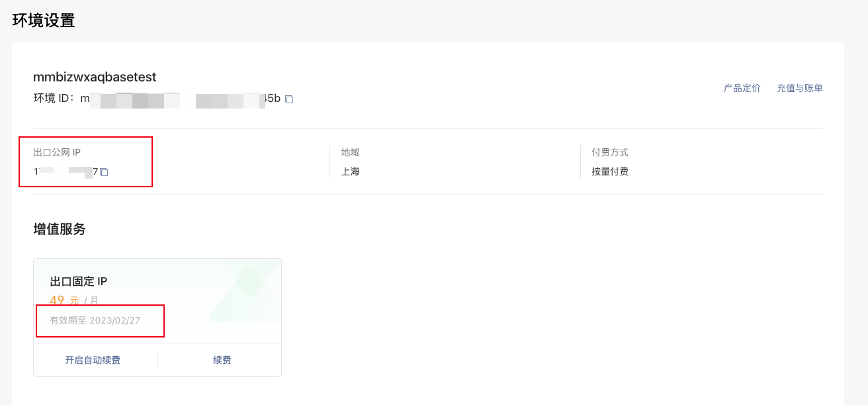The width and height of the screenshot is (868, 405).
Task: Click the environment name mmbizwxaqbasetest
Action: [95, 77]
